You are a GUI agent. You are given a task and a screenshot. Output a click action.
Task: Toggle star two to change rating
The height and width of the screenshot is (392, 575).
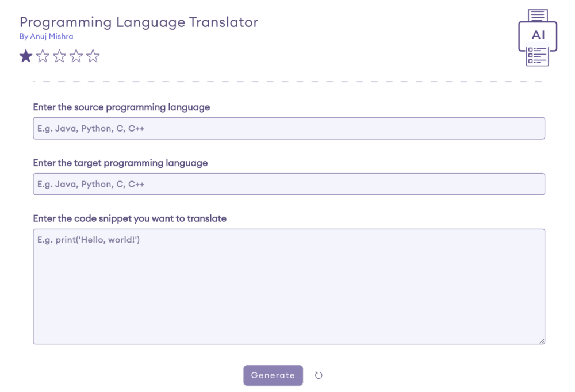(43, 56)
